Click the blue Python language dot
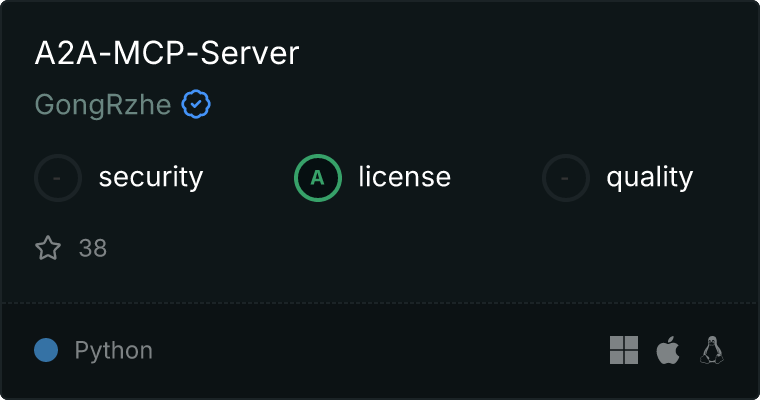Screen dimensions: 760x400 pyautogui.click(x=46, y=350)
